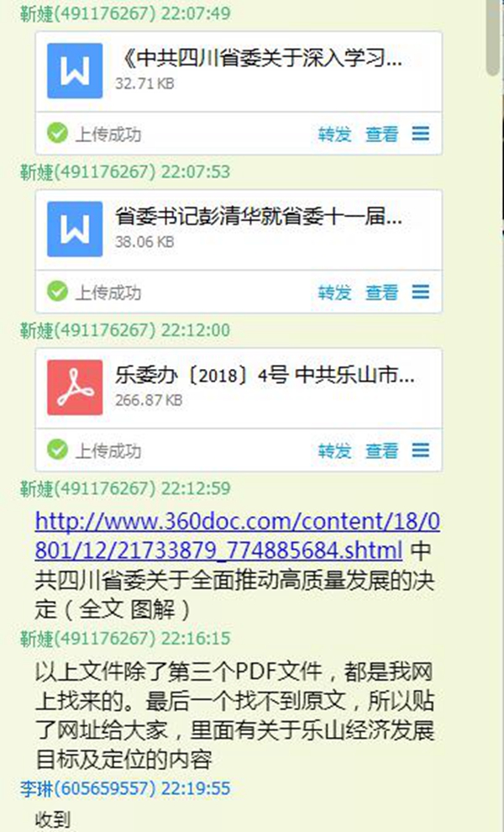Click the chat scrollbar thumb
Screen dimensions: 504x832
493,37
